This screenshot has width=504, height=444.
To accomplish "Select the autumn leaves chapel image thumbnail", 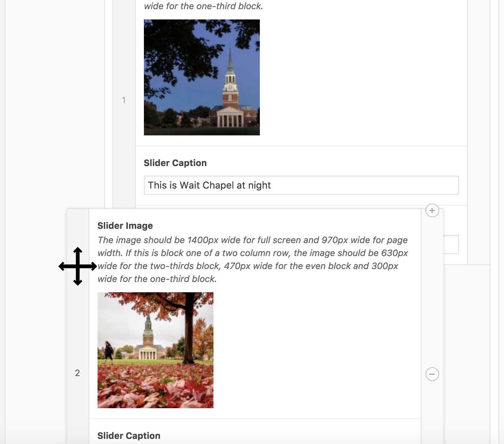I will coord(155,350).
